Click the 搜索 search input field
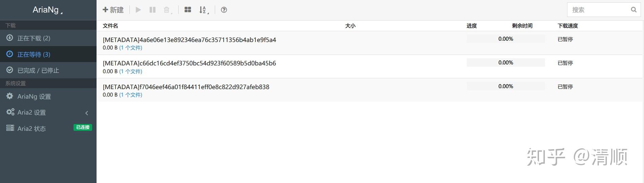 tap(597, 10)
